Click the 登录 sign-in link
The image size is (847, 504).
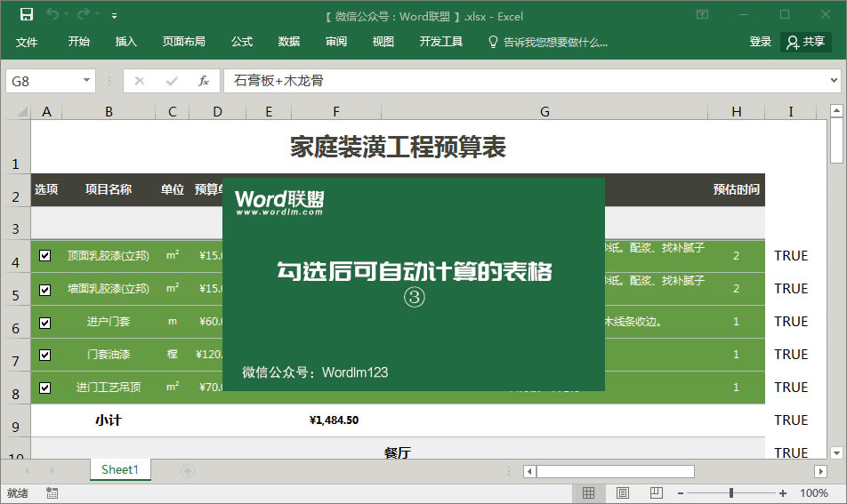click(760, 42)
